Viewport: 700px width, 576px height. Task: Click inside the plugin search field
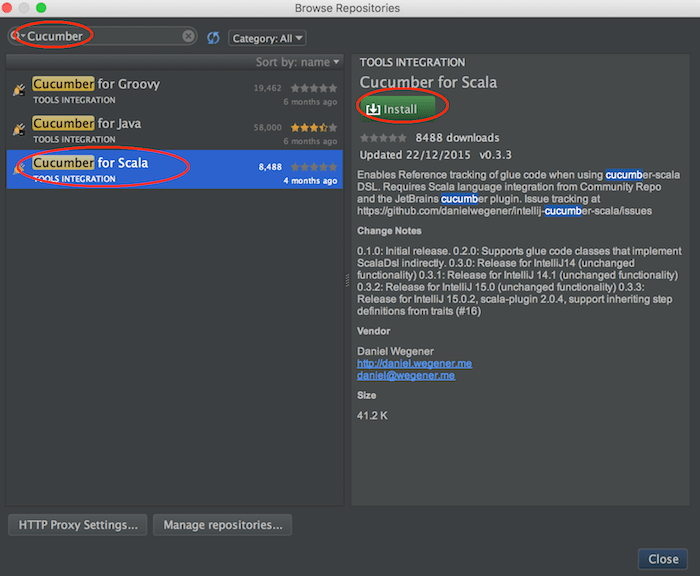103,36
